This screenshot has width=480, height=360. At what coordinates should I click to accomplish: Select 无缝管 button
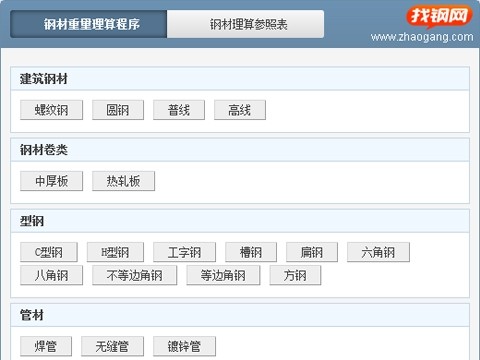[x=112, y=346]
